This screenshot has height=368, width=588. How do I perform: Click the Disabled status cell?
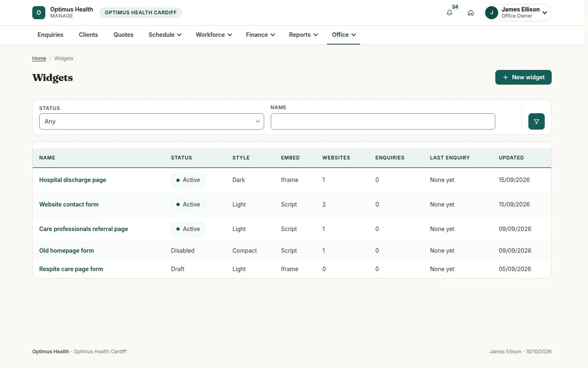pyautogui.click(x=183, y=251)
